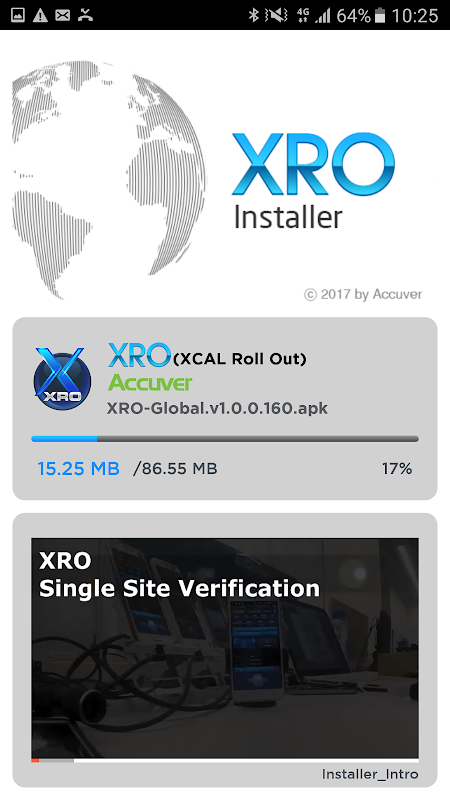Viewport: 450px width, 800px height.
Task: Open the mail envelope notification icon
Action: tap(62, 15)
